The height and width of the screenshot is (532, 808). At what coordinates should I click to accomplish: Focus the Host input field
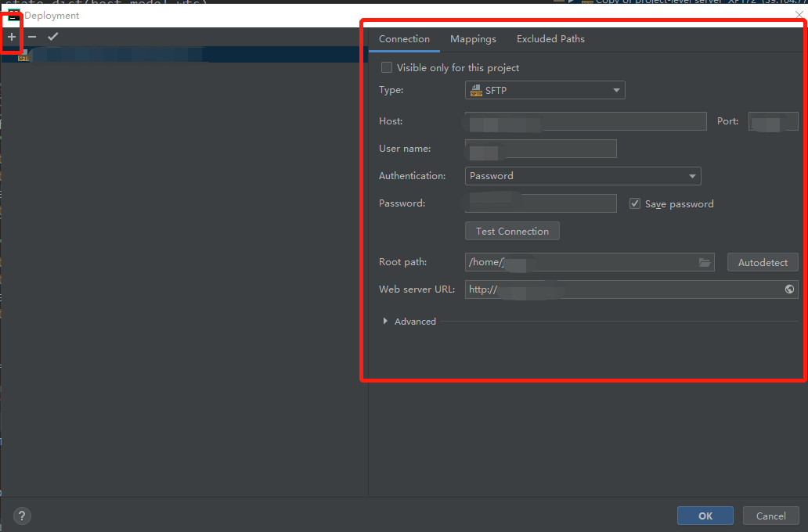(586, 121)
